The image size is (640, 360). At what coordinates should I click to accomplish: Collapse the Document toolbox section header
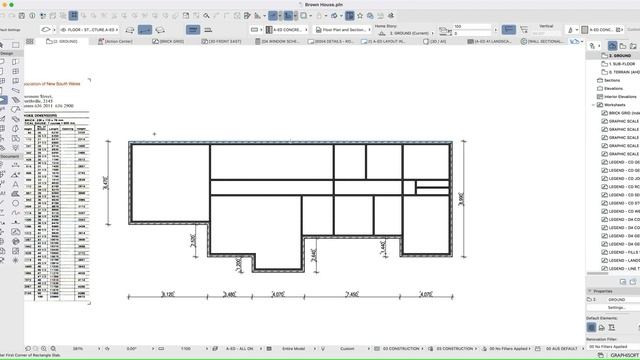pyautogui.click(x=10, y=156)
